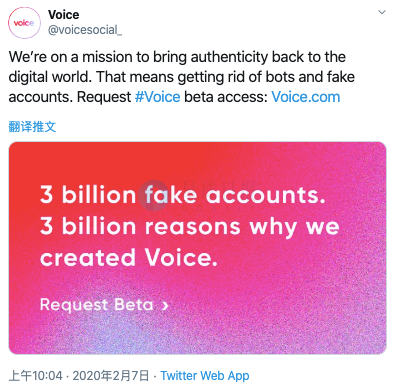Screen dimensions: 394x391
Task: Click 翻译推文 to translate the tweet
Action: 32,126
